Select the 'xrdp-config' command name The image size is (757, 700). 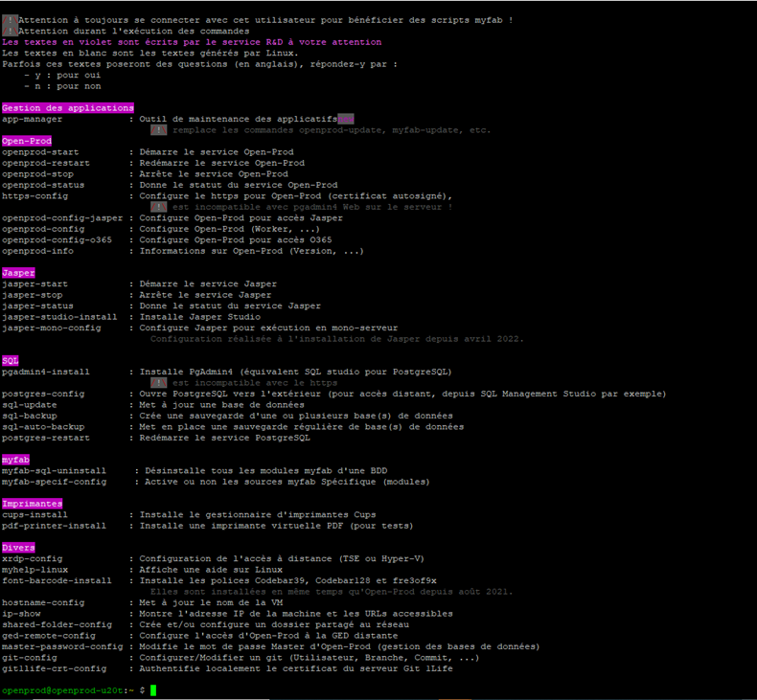(x=32, y=558)
